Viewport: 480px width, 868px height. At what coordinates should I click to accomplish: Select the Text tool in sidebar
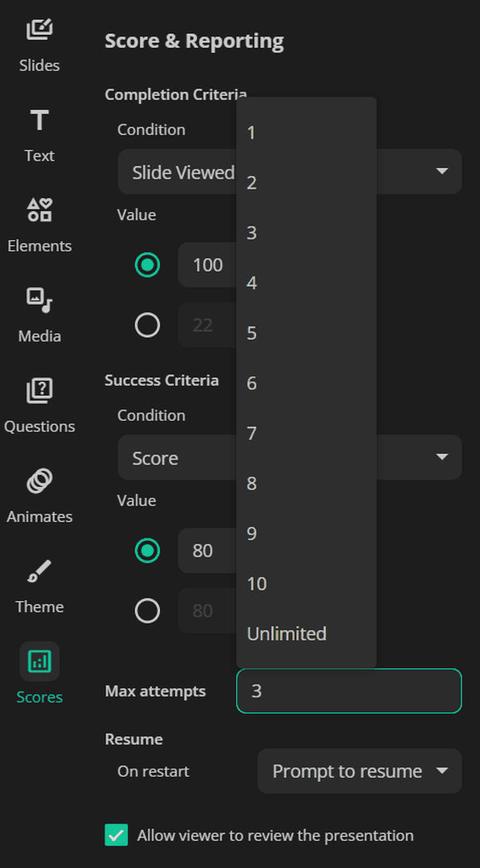click(39, 120)
